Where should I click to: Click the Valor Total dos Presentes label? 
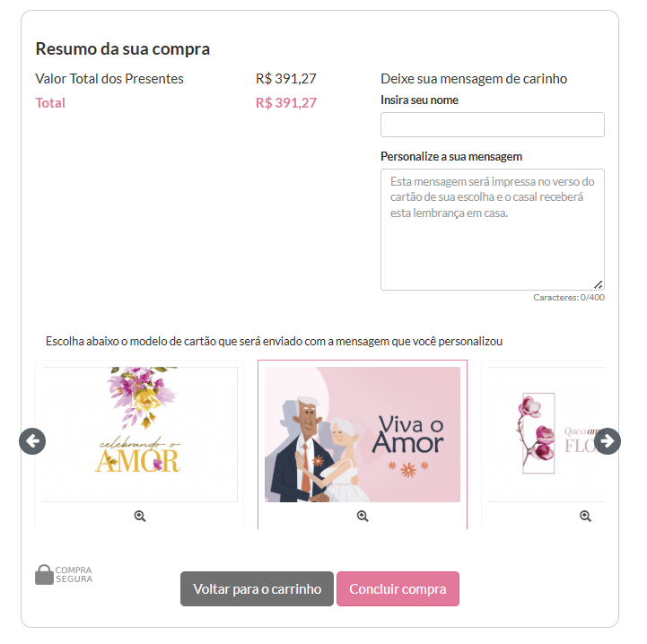pyautogui.click(x=109, y=79)
